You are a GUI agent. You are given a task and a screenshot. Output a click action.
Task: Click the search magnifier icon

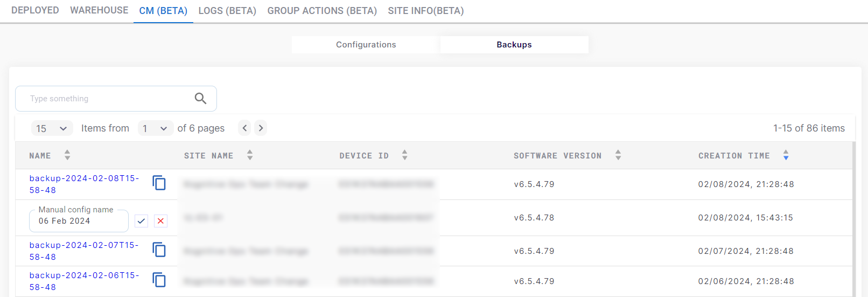pyautogui.click(x=200, y=98)
